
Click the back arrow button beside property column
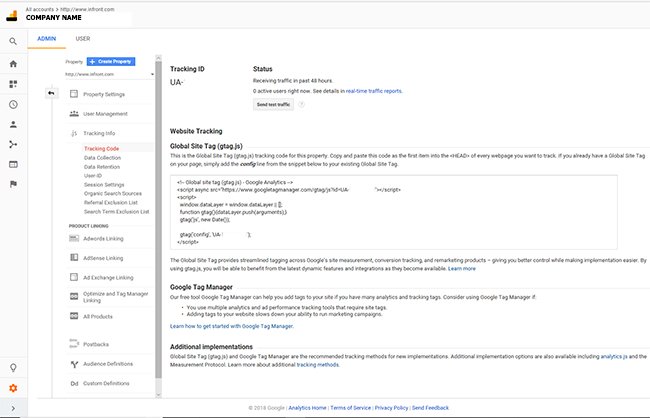click(x=51, y=93)
